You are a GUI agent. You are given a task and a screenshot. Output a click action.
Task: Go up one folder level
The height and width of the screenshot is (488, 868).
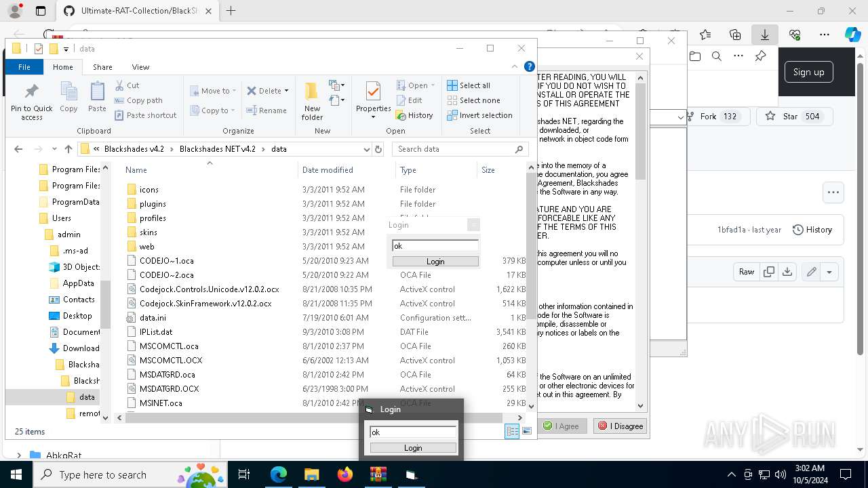[x=68, y=149]
